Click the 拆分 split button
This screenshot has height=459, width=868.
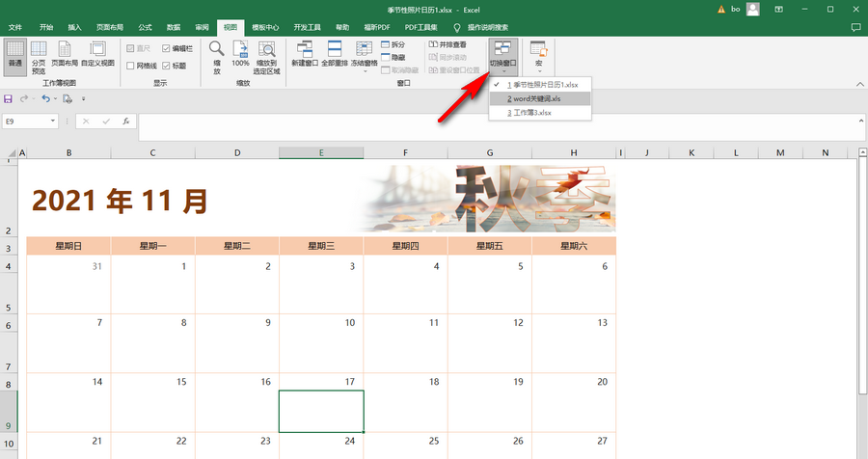pos(393,45)
